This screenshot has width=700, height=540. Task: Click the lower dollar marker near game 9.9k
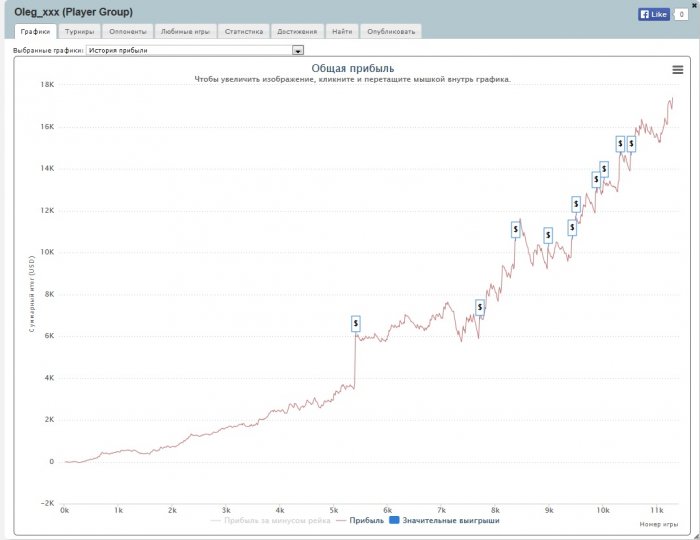click(596, 179)
